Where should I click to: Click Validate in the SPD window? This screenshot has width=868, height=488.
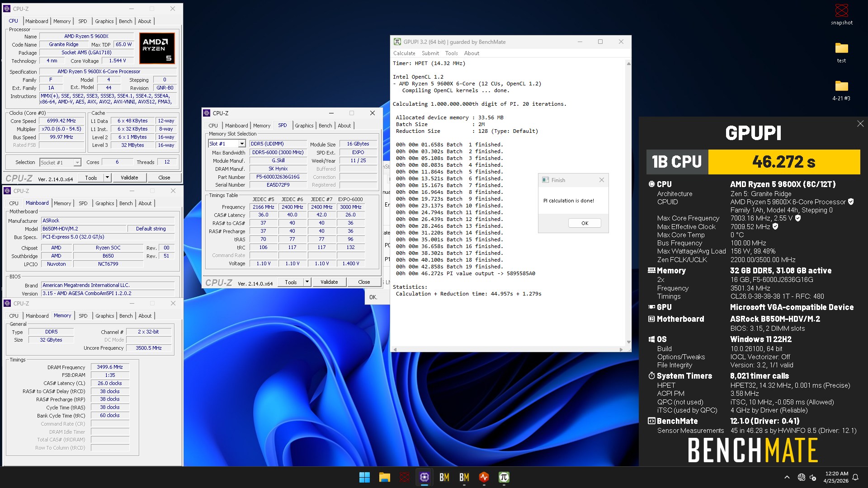[x=329, y=282]
